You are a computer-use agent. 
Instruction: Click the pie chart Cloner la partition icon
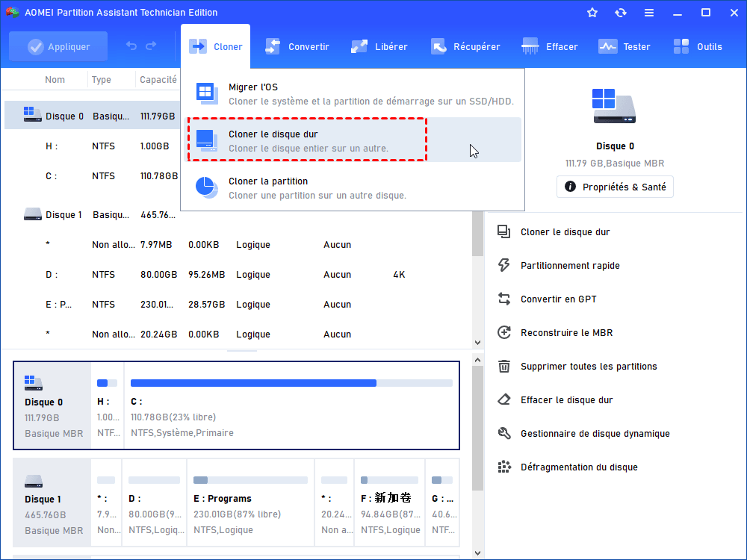pos(207,187)
